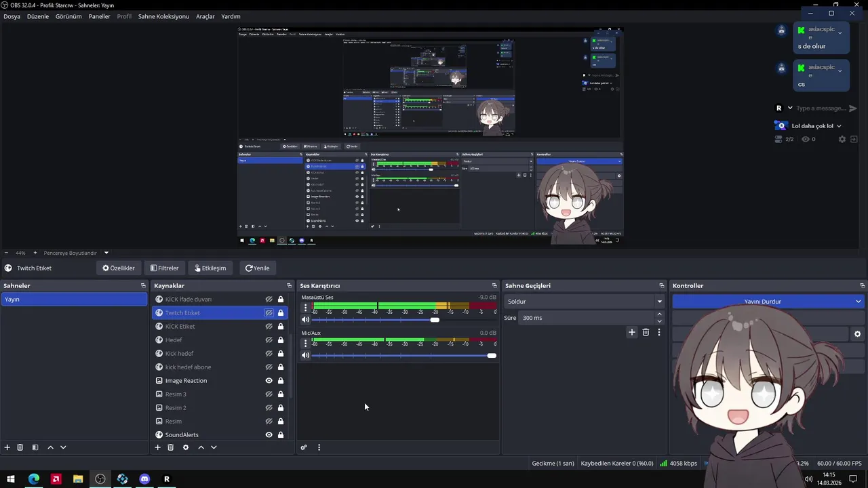Click chat window logout icon
868x488 pixels.
click(852, 139)
